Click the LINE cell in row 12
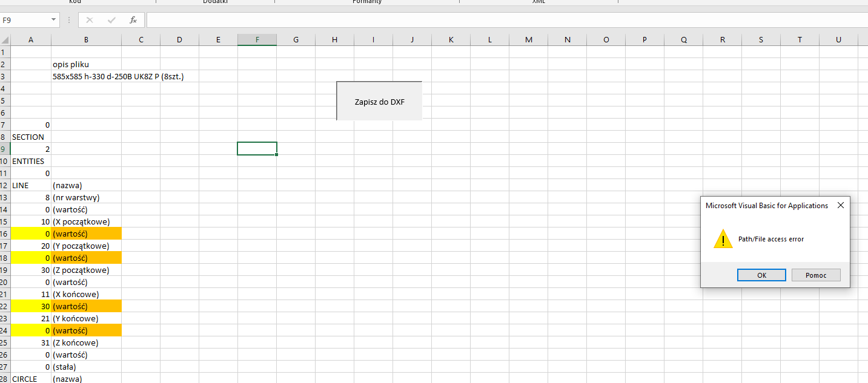 [x=31, y=185]
